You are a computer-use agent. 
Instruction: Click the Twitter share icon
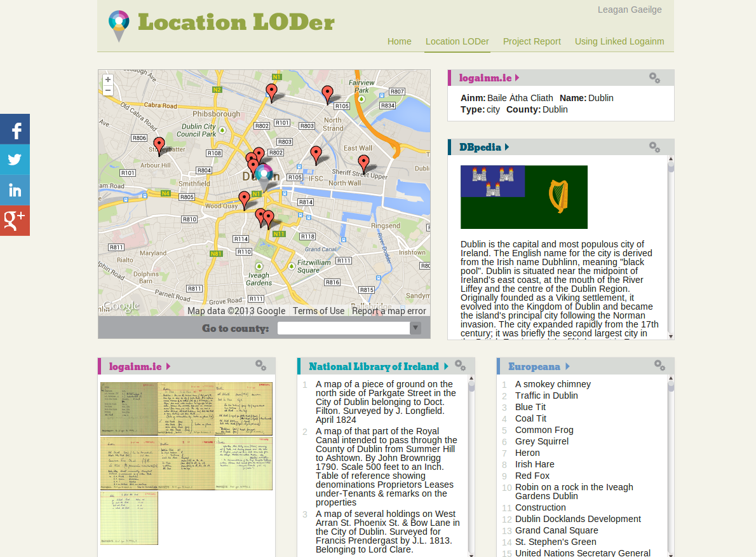(x=15, y=160)
